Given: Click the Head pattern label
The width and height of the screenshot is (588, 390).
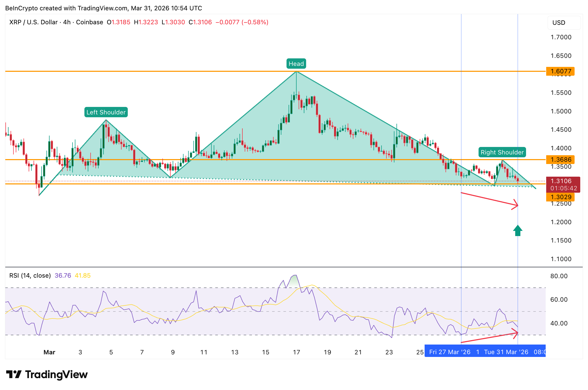Looking at the screenshot, I should (296, 63).
